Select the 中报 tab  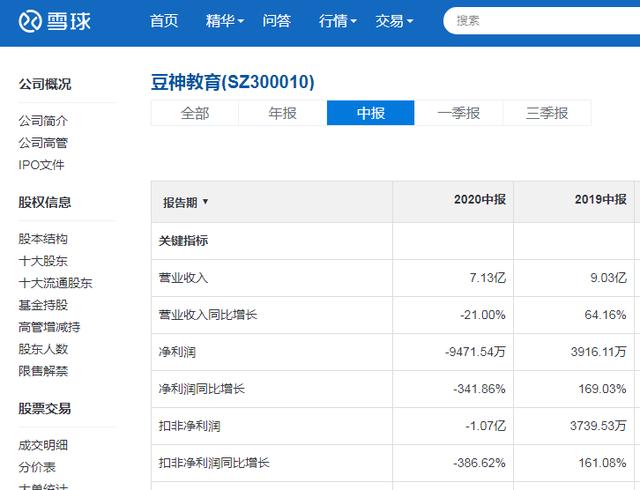(371, 113)
